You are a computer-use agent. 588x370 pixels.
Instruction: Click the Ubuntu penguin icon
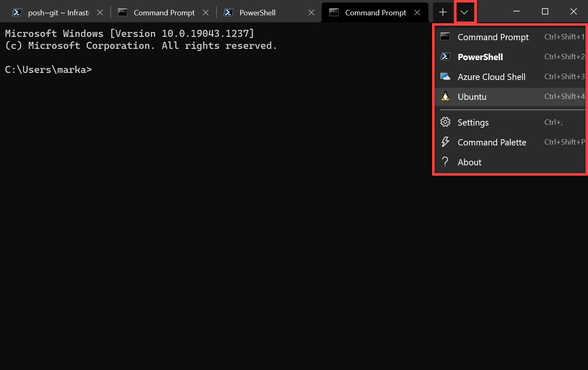click(445, 96)
